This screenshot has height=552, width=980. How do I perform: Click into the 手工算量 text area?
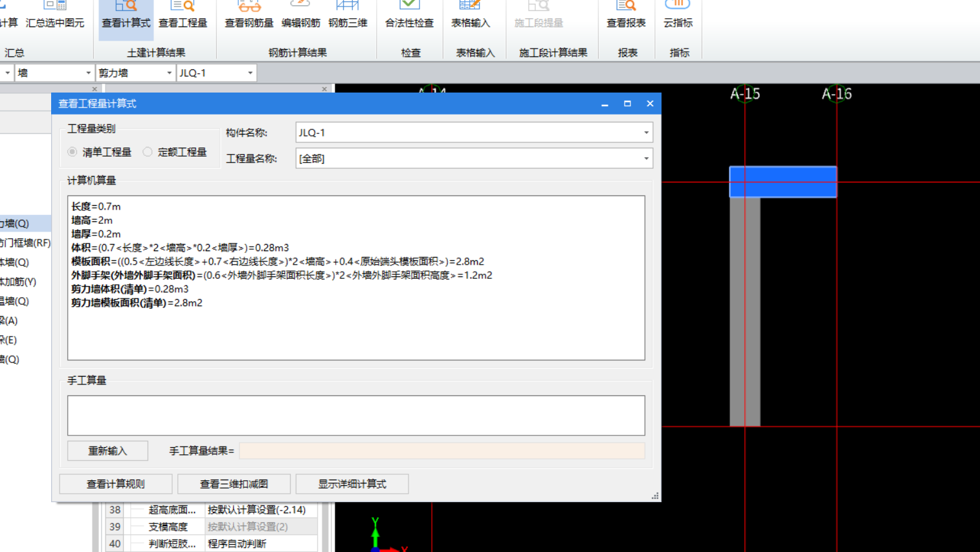[x=356, y=415]
